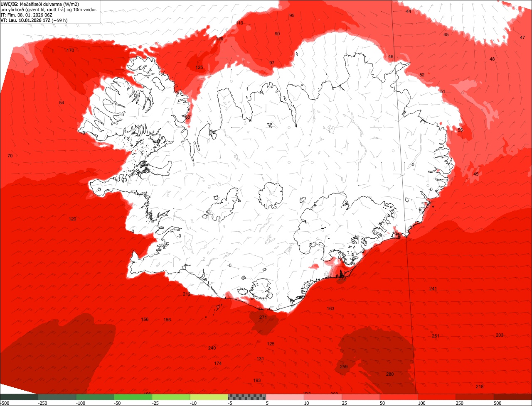This screenshot has height=406, width=532.
Task: Click the pale pink colorbar segment between 5 and 10
Action: 285,397
